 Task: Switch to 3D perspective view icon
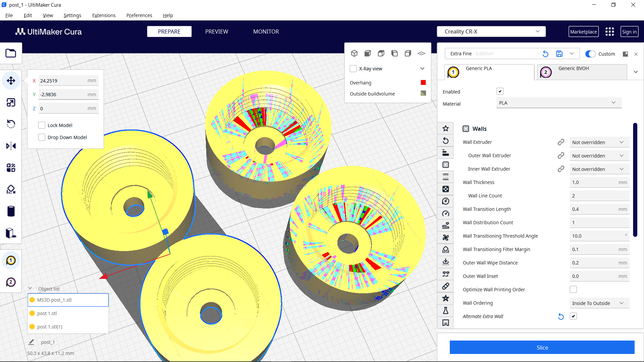point(354,53)
